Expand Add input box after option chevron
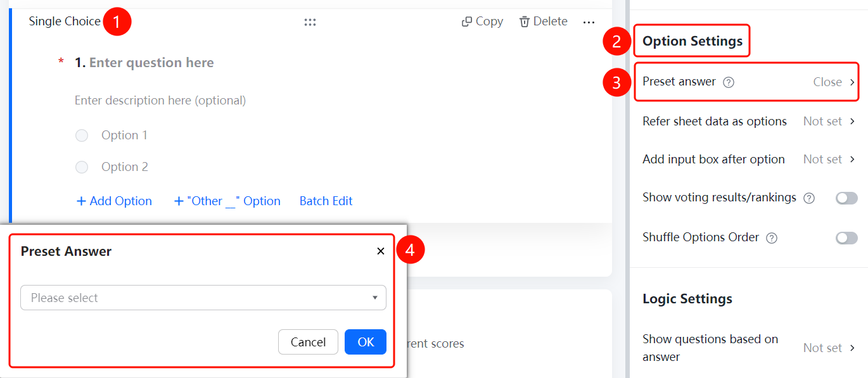Viewport: 868px width, 378px height. 852,160
